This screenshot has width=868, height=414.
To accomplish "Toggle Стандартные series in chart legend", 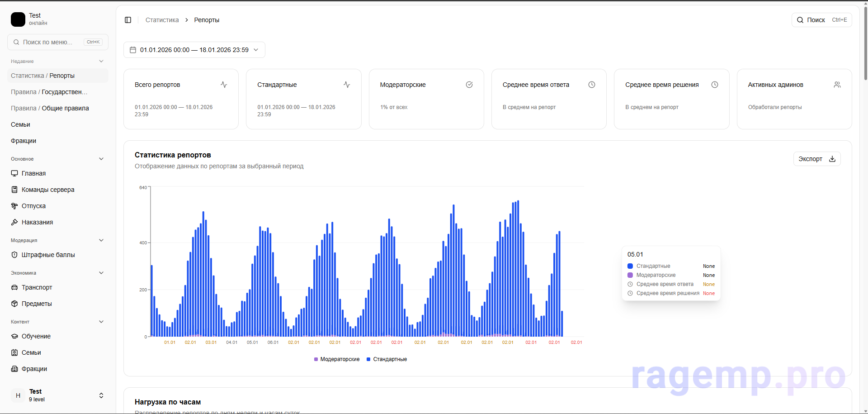I will coord(387,359).
